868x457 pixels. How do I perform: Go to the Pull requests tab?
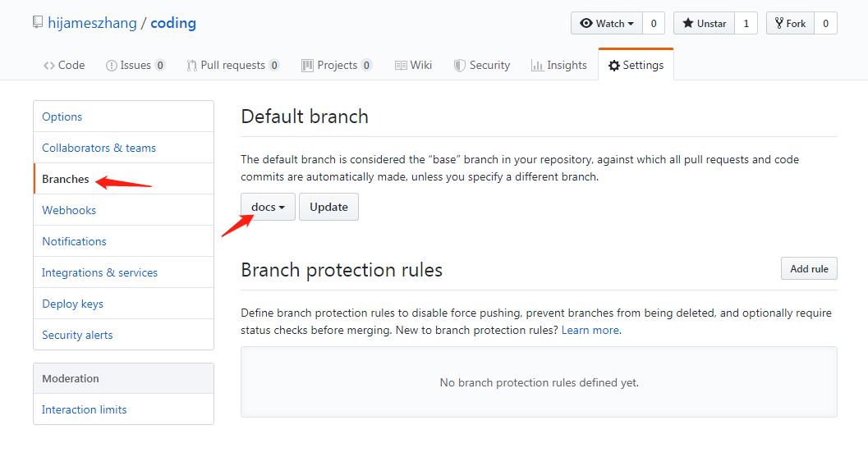pyautogui.click(x=233, y=66)
